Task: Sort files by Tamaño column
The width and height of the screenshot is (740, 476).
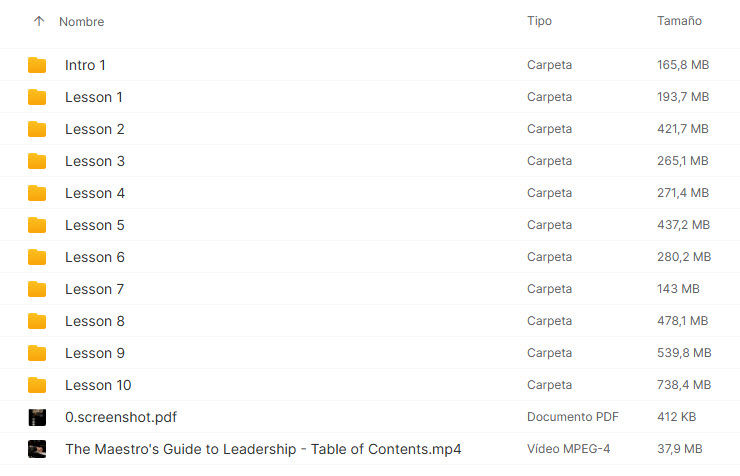Action: coord(679,21)
